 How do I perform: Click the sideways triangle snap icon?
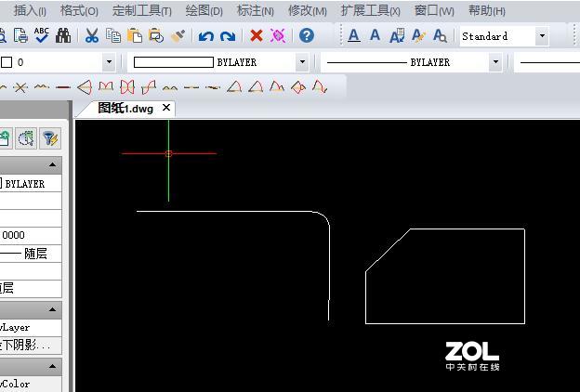coord(85,87)
